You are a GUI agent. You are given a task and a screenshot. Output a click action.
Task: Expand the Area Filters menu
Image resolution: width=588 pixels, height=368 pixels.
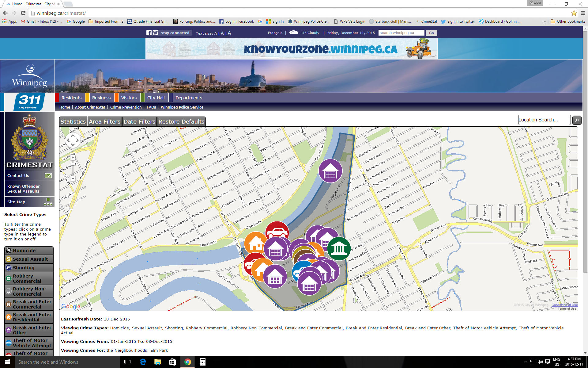click(104, 122)
